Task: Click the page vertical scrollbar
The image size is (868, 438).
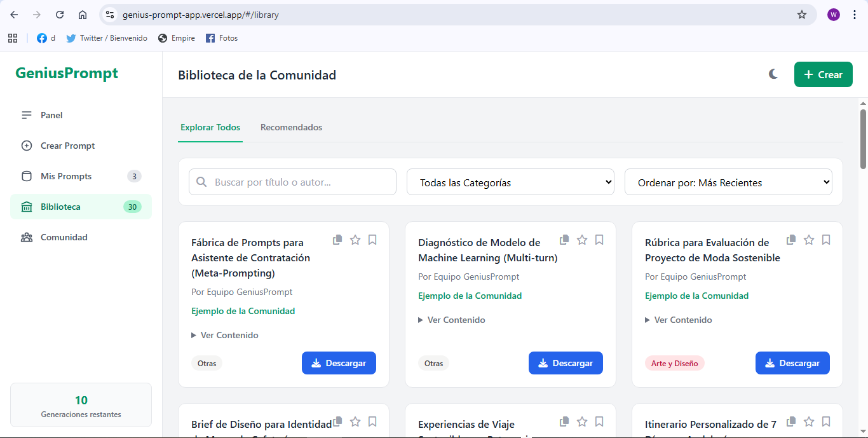Action: pyautogui.click(x=863, y=140)
